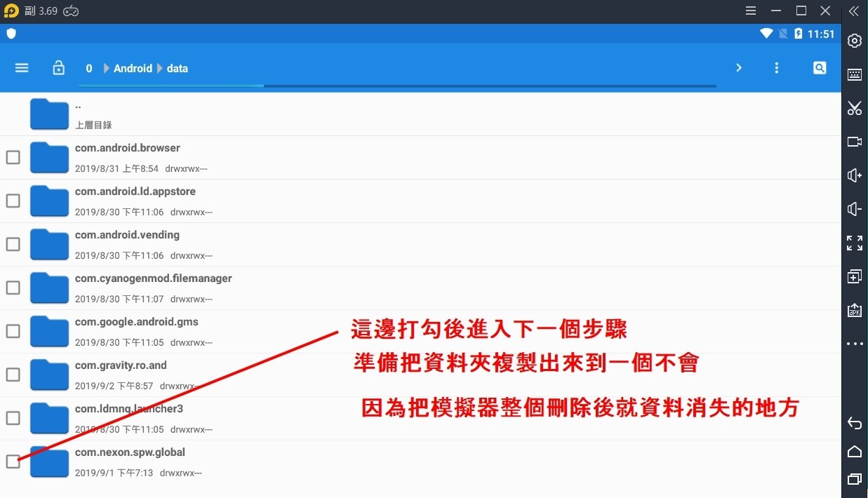Advance breadcrumb with right chevron arrow

(739, 68)
